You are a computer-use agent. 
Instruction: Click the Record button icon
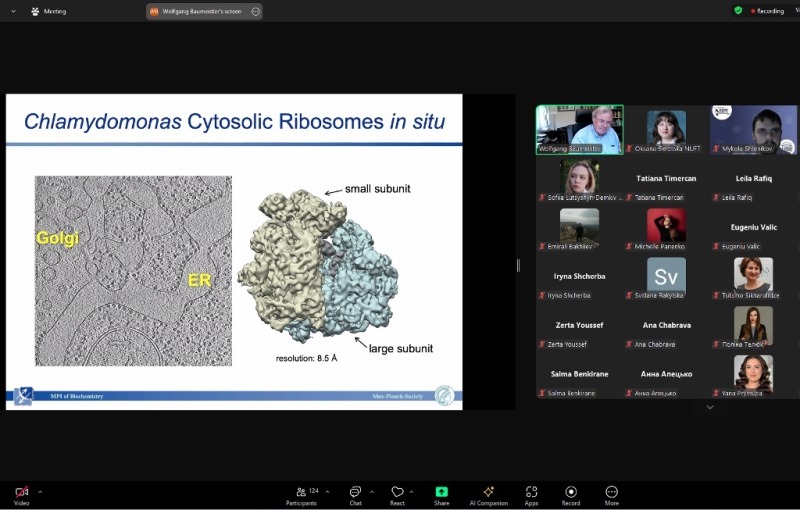pyautogui.click(x=571, y=492)
